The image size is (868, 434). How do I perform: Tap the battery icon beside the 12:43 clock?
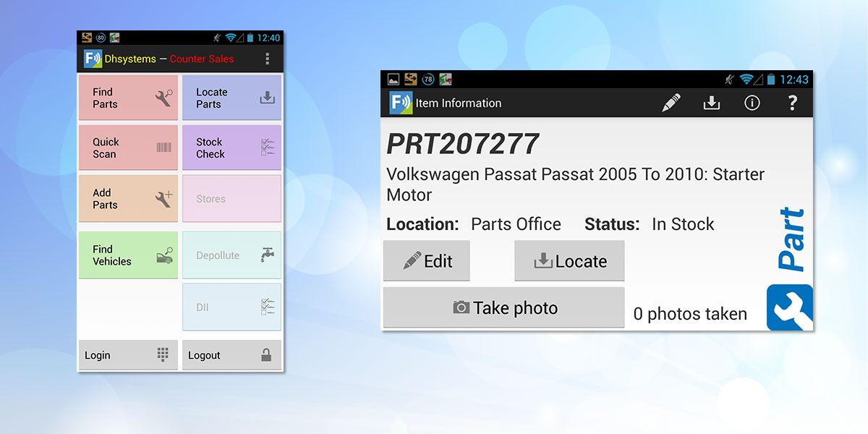772,79
